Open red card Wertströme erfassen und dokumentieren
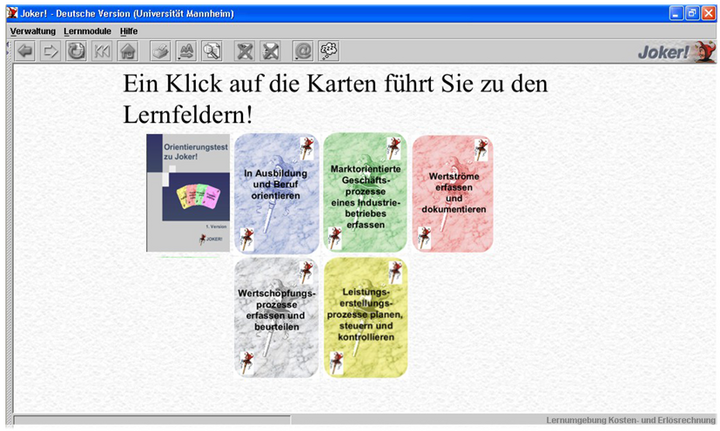This screenshot has height=431, width=720. (453, 193)
